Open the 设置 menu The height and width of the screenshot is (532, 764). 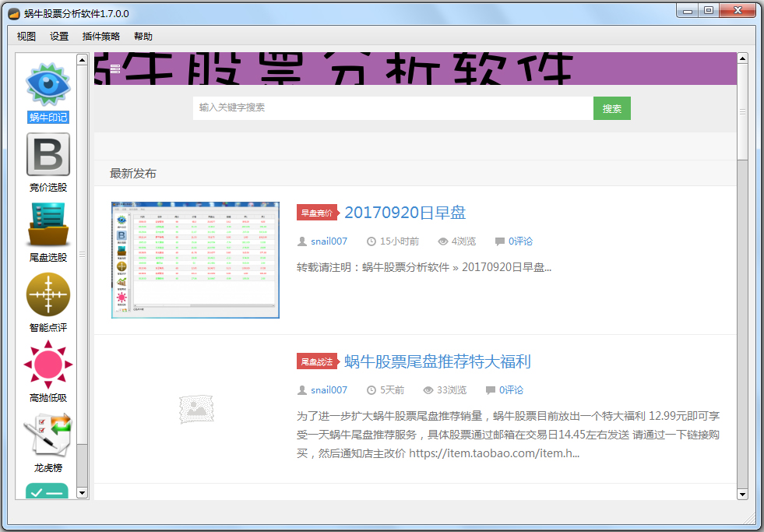click(x=59, y=36)
